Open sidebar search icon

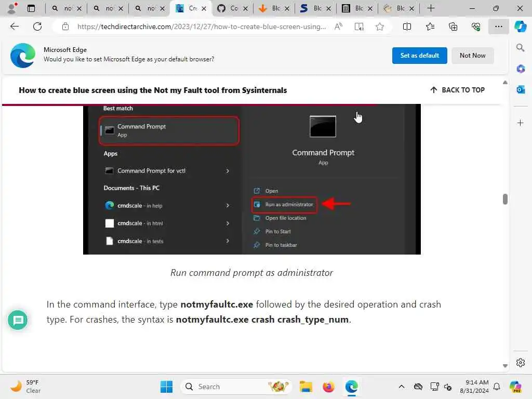coord(521,48)
